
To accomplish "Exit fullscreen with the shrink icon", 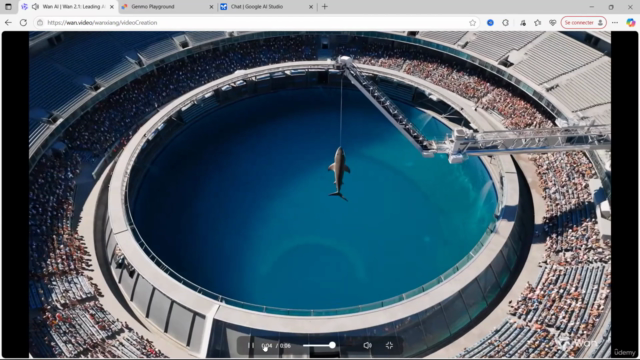I will point(389,346).
